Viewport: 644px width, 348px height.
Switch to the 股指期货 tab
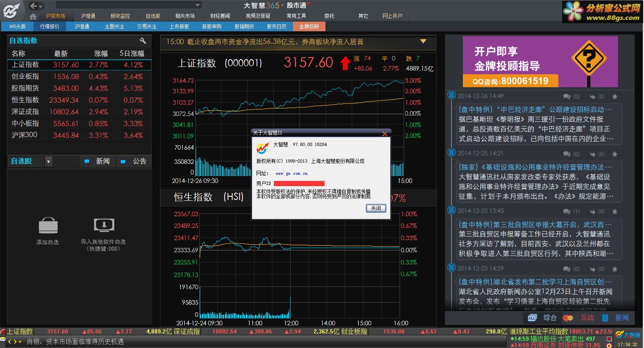coord(244,26)
